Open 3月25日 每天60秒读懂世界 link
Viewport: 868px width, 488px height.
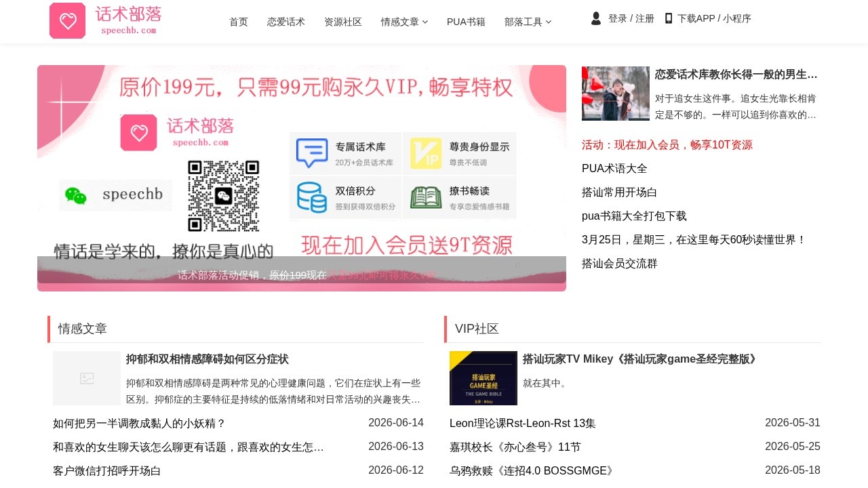point(694,240)
